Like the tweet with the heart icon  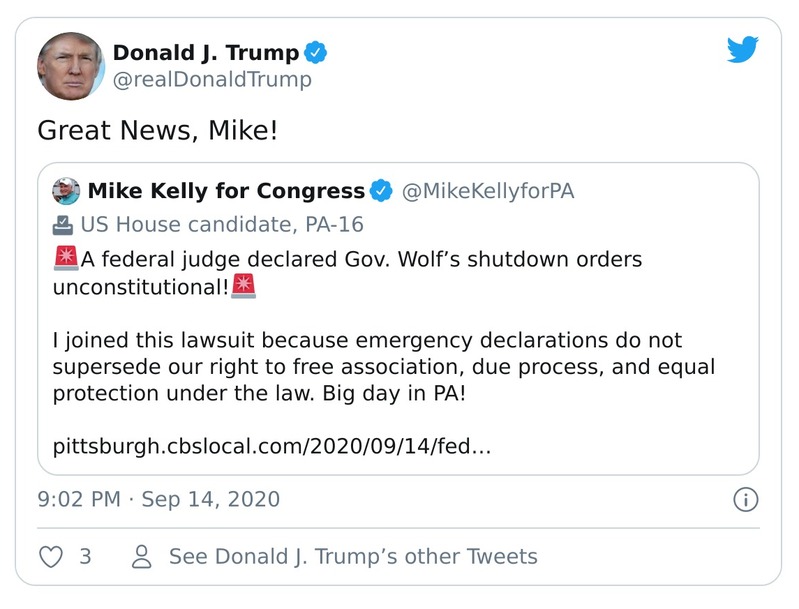click(x=50, y=557)
